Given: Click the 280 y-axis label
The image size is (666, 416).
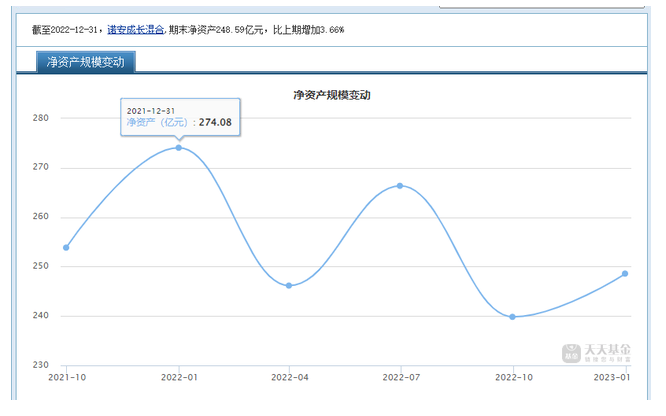Looking at the screenshot, I should coord(40,118).
